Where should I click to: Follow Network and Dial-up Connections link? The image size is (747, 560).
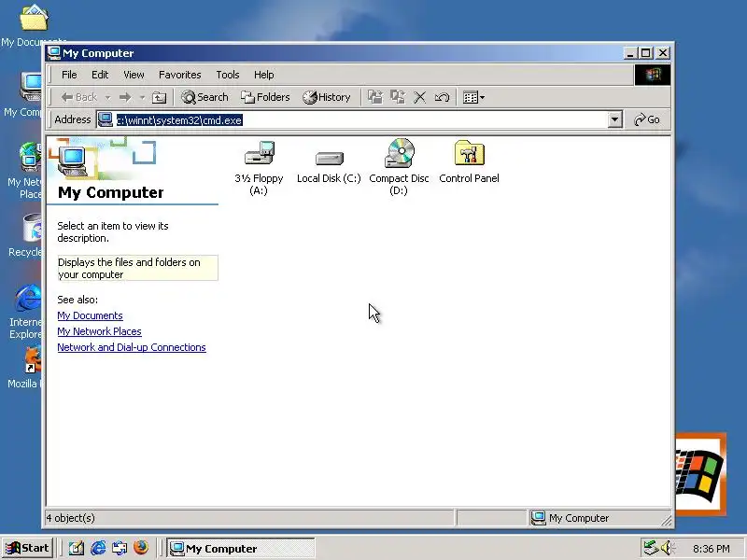(132, 347)
